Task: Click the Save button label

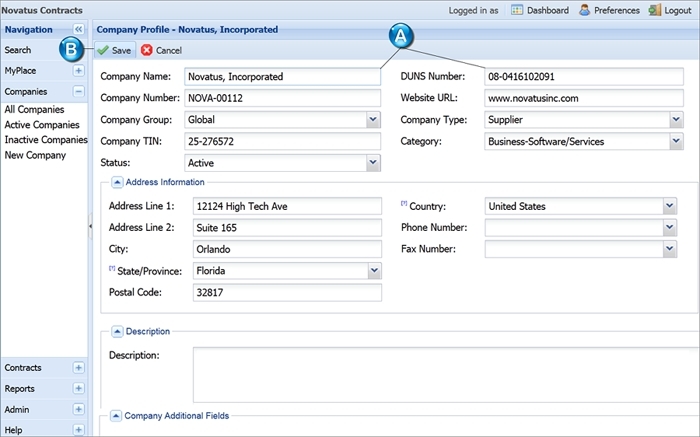Action: (x=121, y=50)
